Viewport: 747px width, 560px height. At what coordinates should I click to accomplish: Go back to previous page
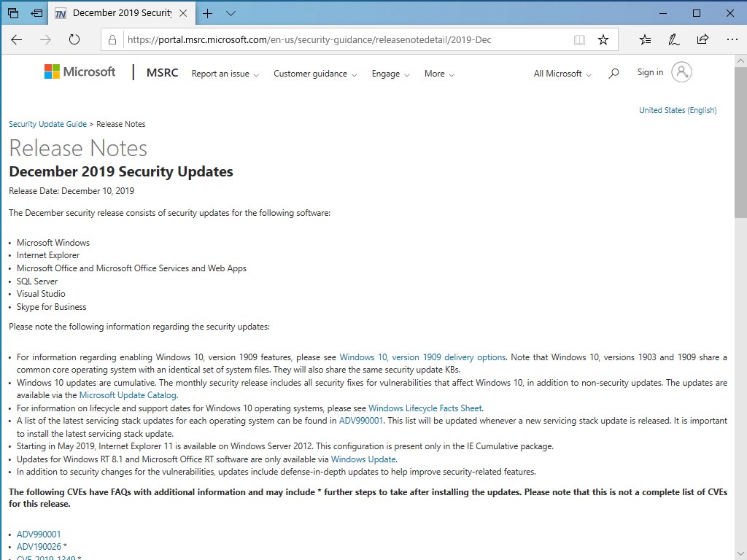17,39
